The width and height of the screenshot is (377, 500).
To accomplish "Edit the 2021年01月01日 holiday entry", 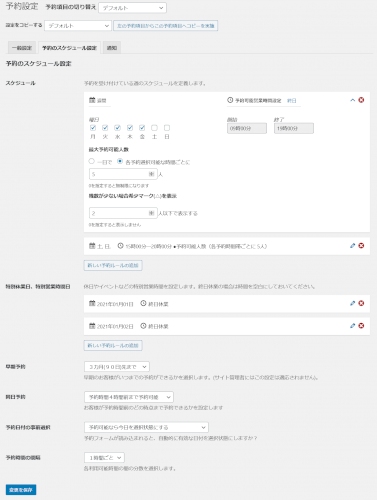I will coord(352,303).
